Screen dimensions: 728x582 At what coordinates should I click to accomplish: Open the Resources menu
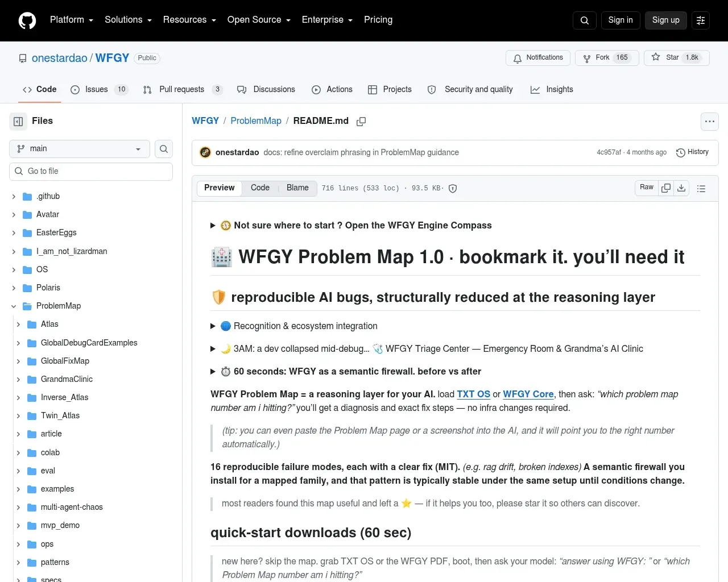tap(189, 20)
